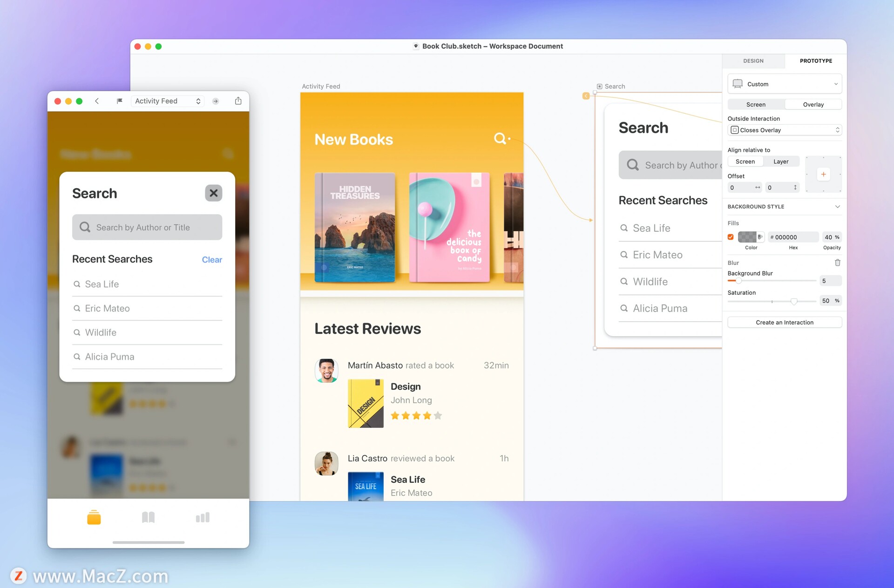Click the Create an Interaction button
This screenshot has width=894, height=588.
(785, 322)
